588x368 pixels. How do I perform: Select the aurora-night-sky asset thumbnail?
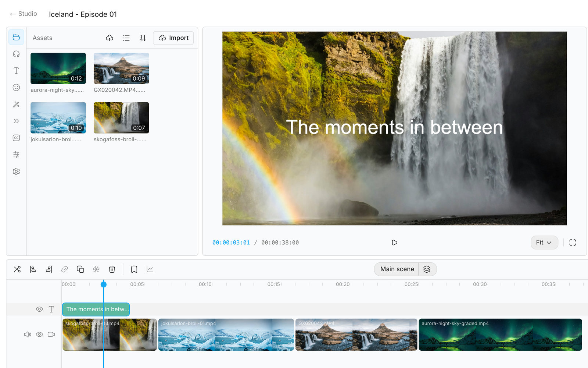(58, 68)
